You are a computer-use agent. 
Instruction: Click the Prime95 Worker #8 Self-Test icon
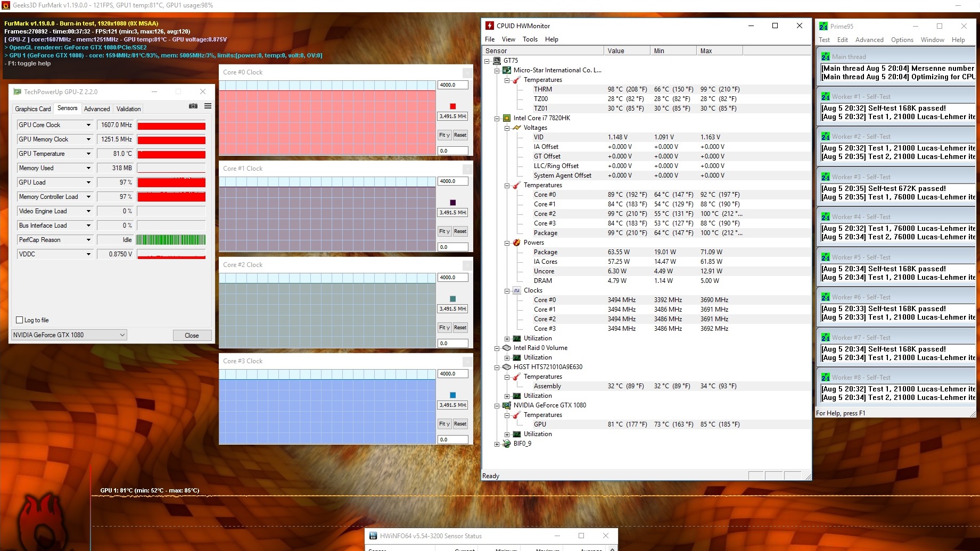(826, 377)
